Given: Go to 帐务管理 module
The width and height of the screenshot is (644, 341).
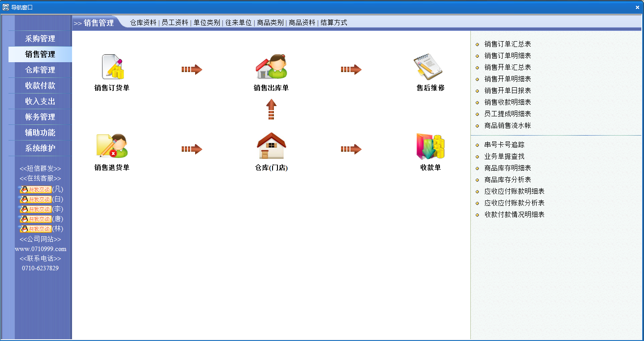Looking at the screenshot, I should [x=40, y=117].
